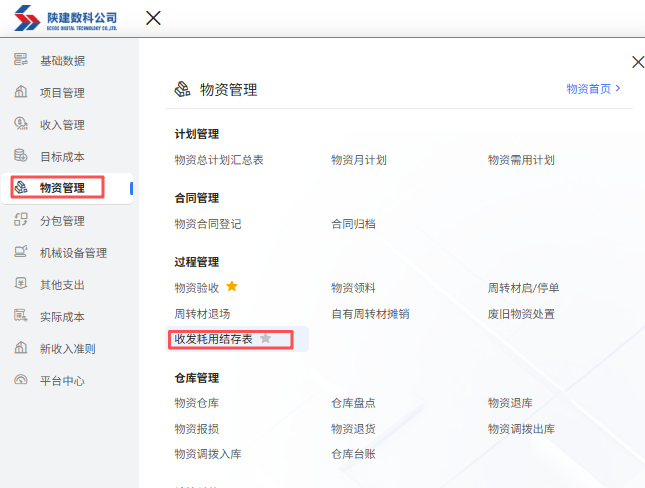
Task: Click the 项目管理 sidebar icon
Action: pos(20,92)
